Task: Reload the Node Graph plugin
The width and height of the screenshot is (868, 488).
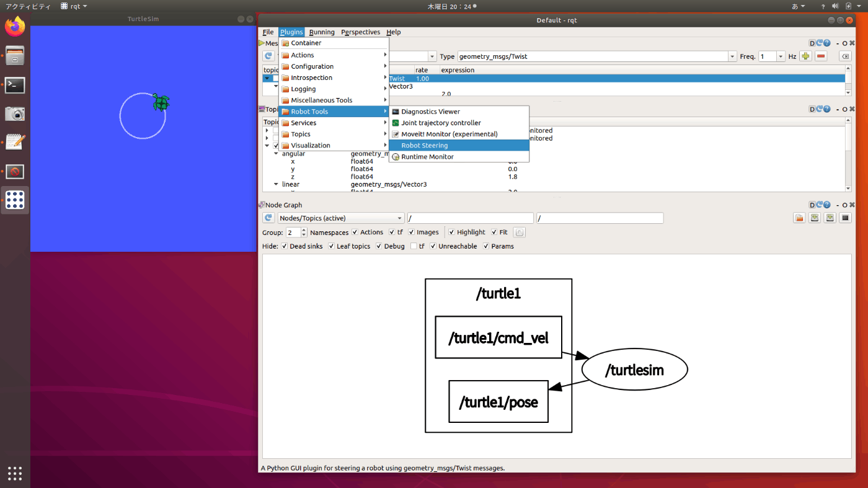Action: [820, 205]
